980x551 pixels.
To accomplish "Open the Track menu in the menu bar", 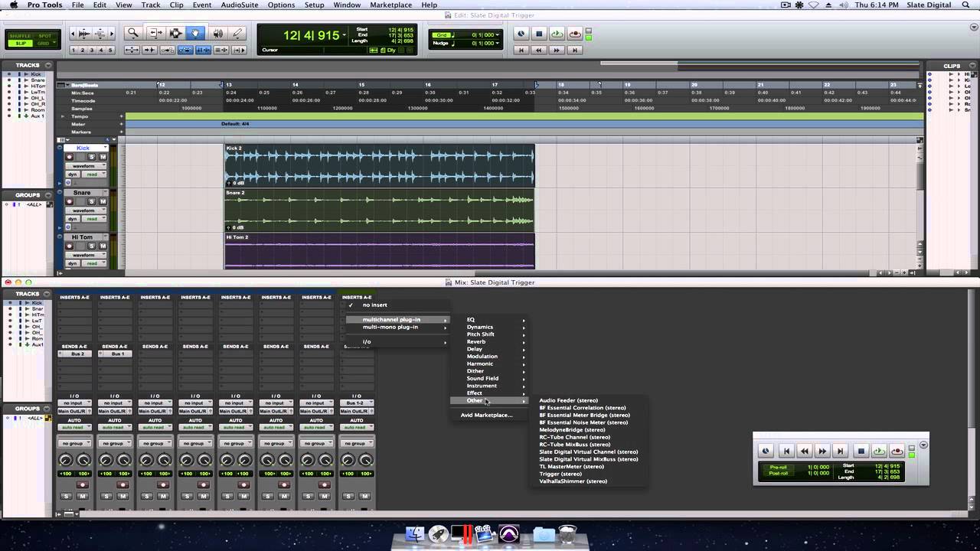I will 151,5.
